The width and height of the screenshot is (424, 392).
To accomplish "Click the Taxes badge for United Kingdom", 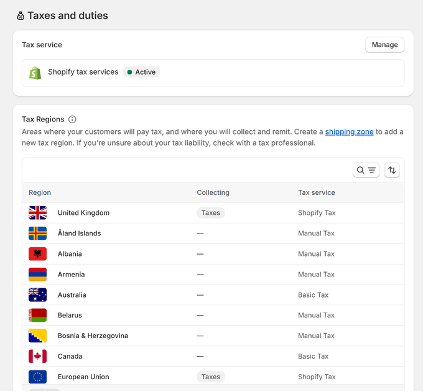I will click(211, 213).
